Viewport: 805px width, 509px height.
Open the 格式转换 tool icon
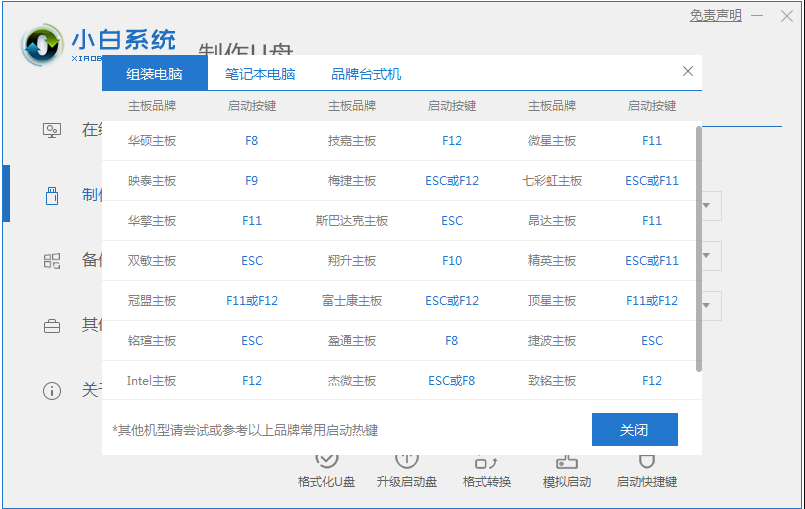tap(487, 462)
